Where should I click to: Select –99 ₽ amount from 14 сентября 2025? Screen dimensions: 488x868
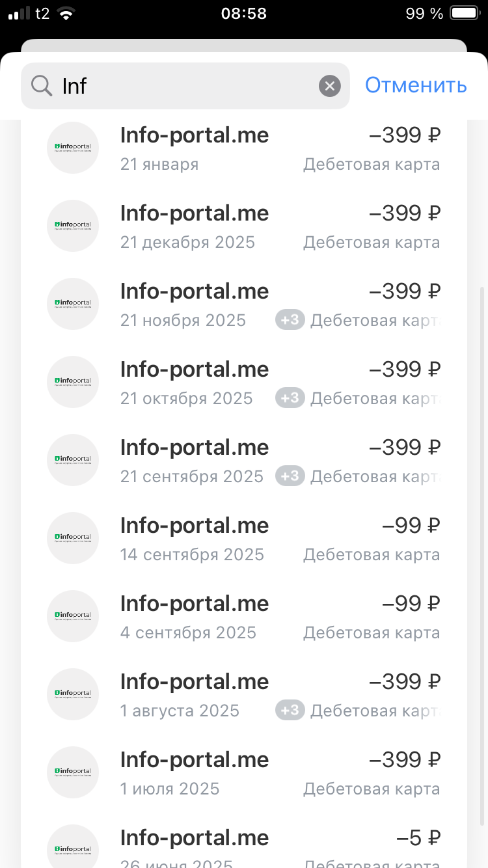(x=411, y=526)
